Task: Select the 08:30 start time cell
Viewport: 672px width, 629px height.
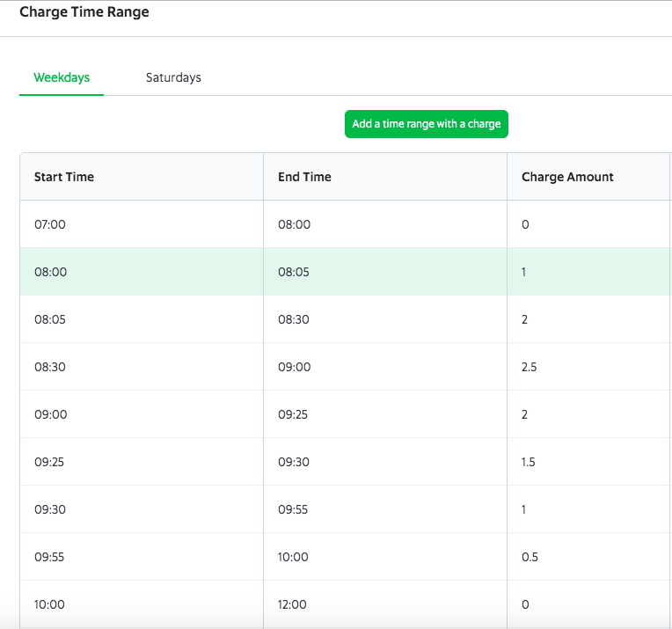Action: point(50,367)
